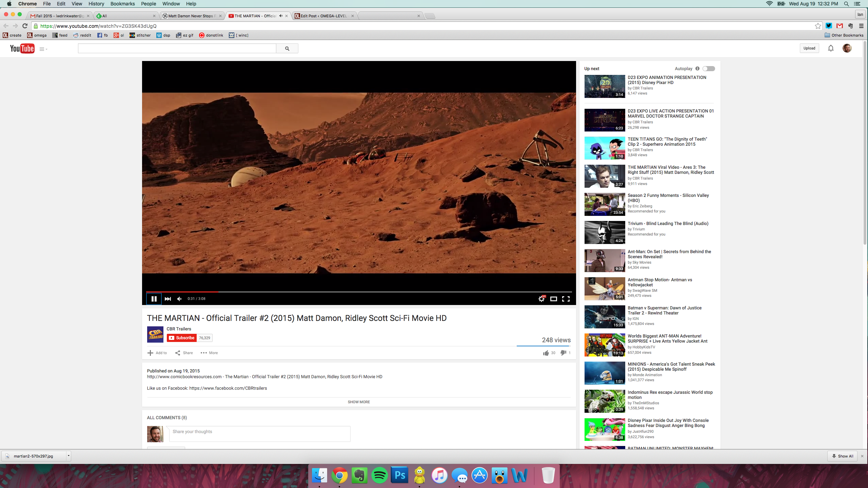Switch to theater mode

click(x=554, y=299)
